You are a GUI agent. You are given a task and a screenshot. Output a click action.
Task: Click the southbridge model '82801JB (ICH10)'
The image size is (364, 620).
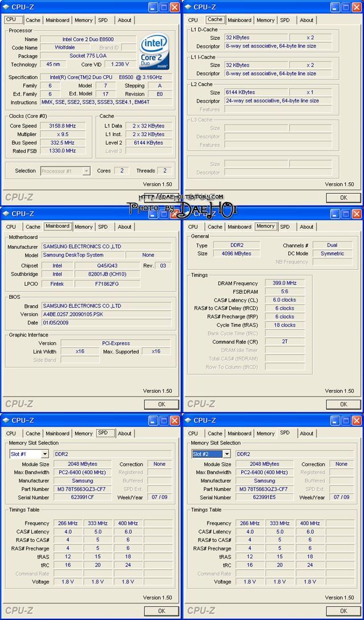click(107, 274)
